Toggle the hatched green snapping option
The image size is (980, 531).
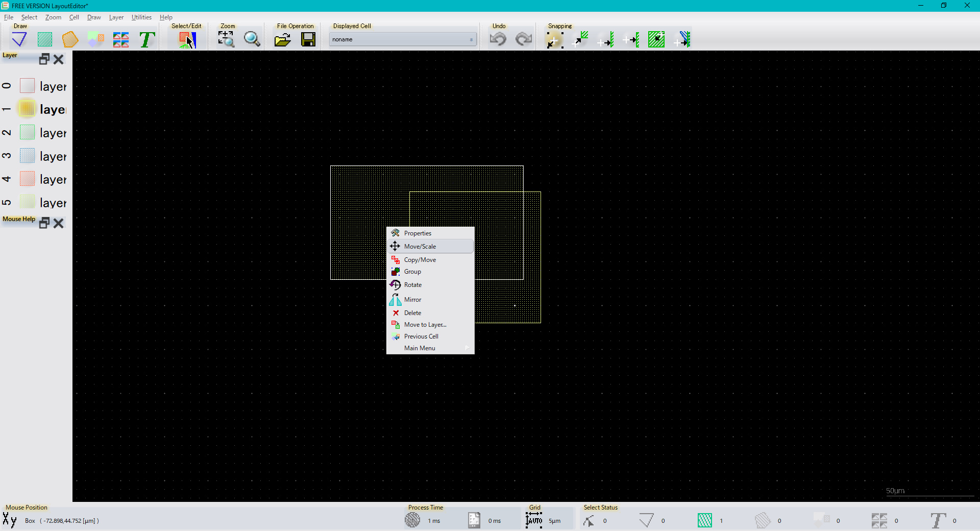click(x=656, y=39)
